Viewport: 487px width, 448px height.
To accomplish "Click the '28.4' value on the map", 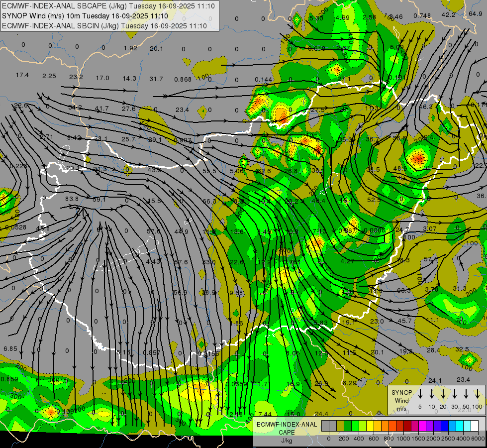I will (x=433, y=350).
